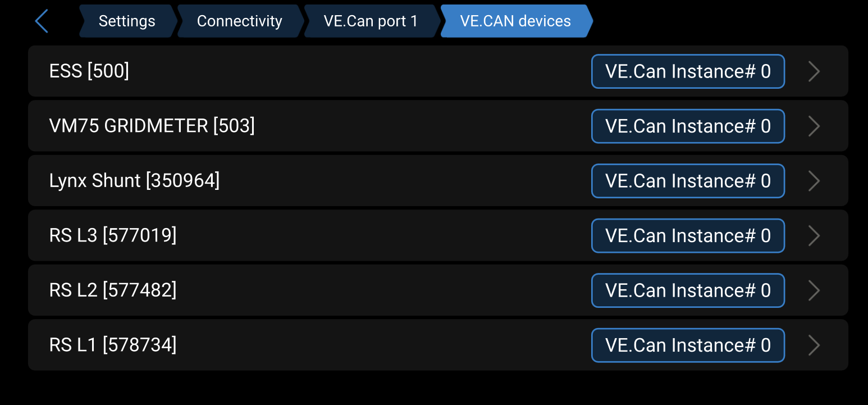
Task: Navigate to Connectivity breadcrumb
Action: pos(240,21)
